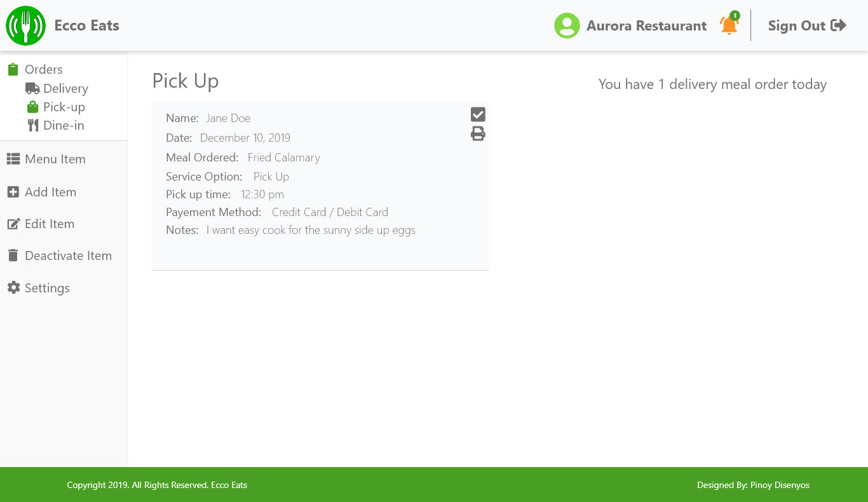868x502 pixels.
Task: Click the Delivery truck icon
Action: coord(32,88)
